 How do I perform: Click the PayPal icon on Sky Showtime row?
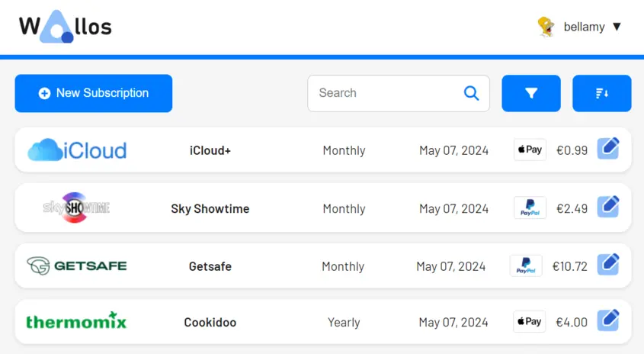click(x=530, y=208)
